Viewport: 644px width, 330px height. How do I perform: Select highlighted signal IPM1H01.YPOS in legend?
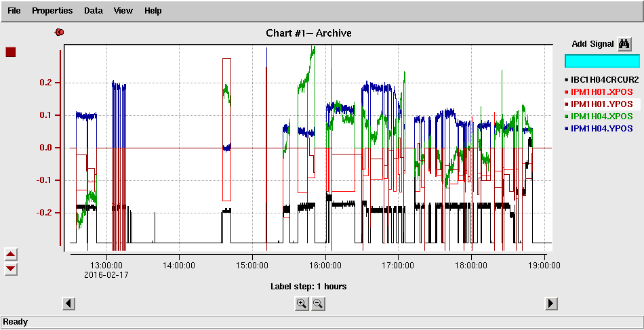click(601, 104)
